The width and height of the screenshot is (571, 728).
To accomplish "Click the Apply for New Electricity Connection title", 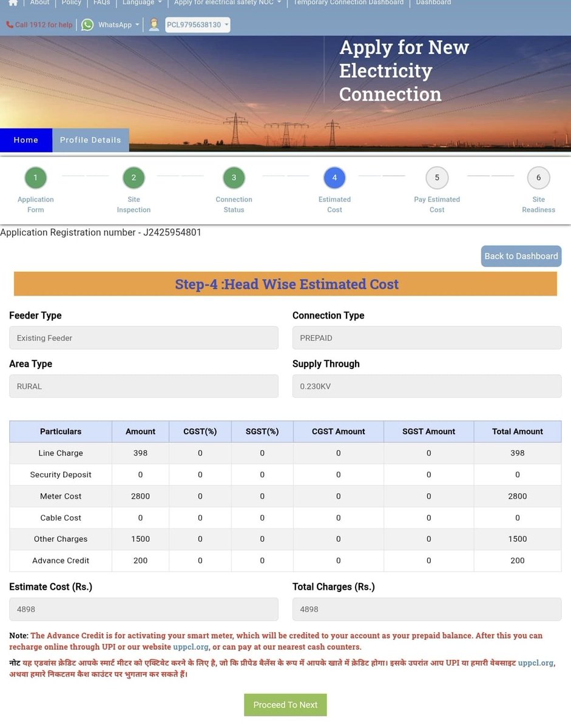I will 404,70.
